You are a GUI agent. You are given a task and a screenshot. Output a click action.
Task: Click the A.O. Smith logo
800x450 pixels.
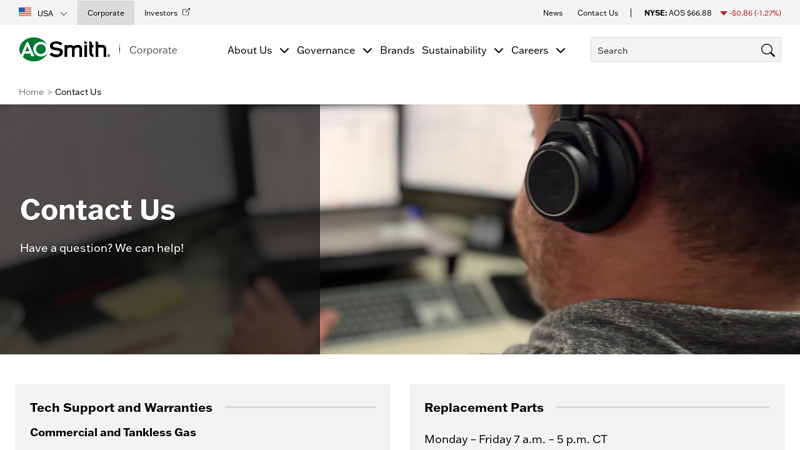[x=64, y=49]
